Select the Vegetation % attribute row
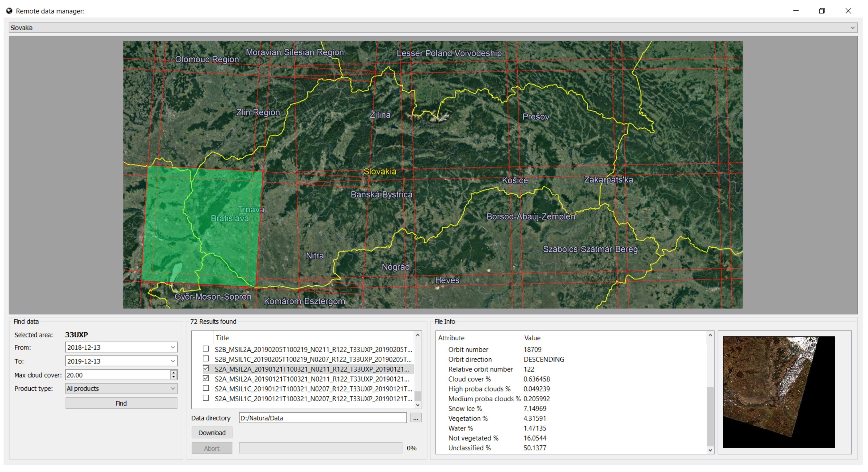This screenshot has height=472, width=868. coord(571,418)
